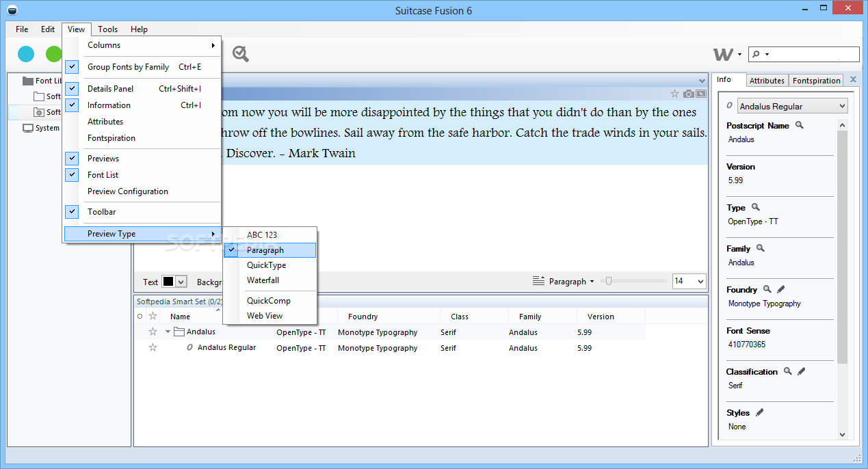Click the magnifier next to Classification
The width and height of the screenshot is (868, 469).
787,371
